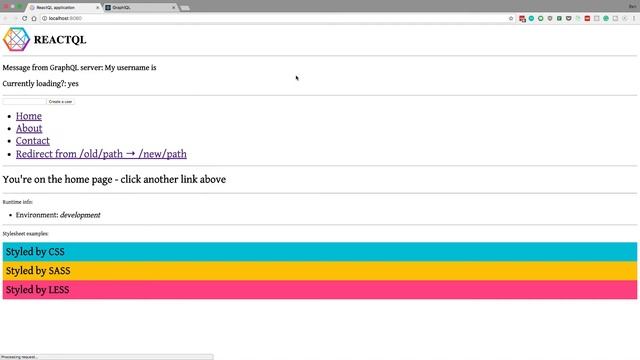Screen dimensions: 640x360
Task: Click the 'Stylesheet examples:' label
Action: [x=25, y=234]
